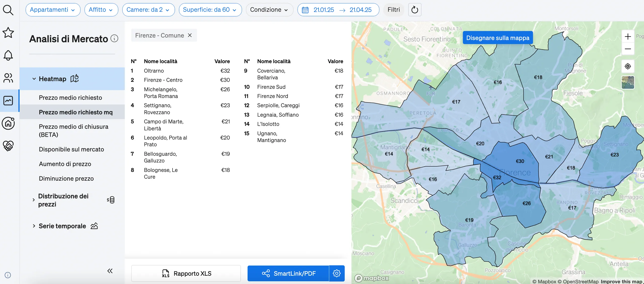The width and height of the screenshot is (644, 284).
Task: Click the Oltrarno row in table
Action: (x=180, y=71)
